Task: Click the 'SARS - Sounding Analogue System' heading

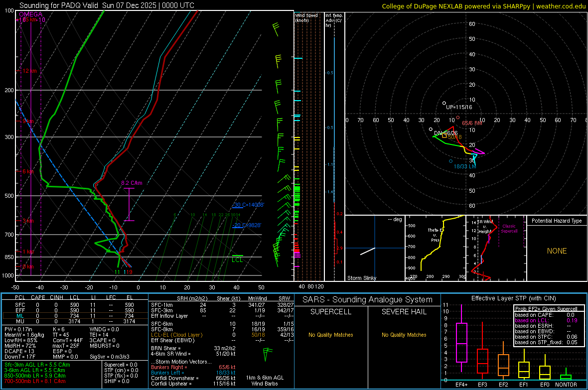Action: tap(368, 300)
